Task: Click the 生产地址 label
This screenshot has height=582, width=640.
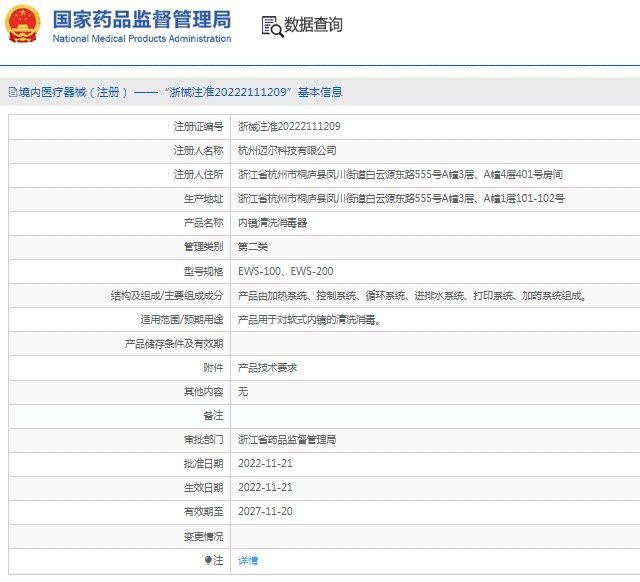Action: click(204, 199)
